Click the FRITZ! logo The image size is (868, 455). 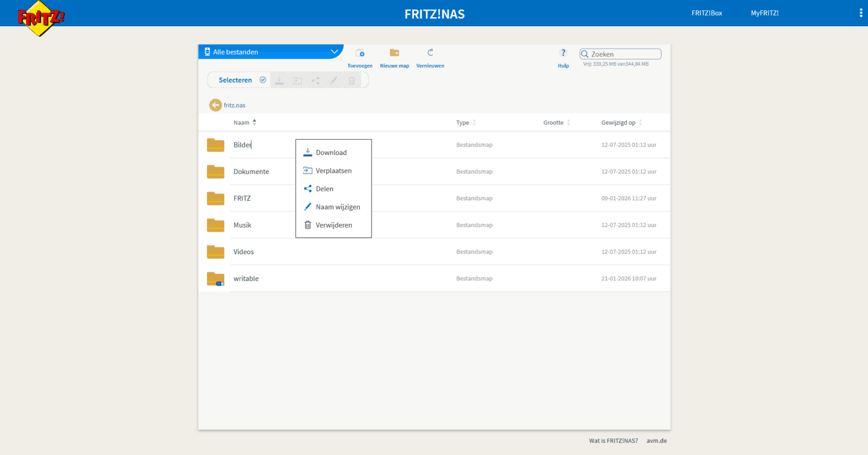pyautogui.click(x=40, y=19)
